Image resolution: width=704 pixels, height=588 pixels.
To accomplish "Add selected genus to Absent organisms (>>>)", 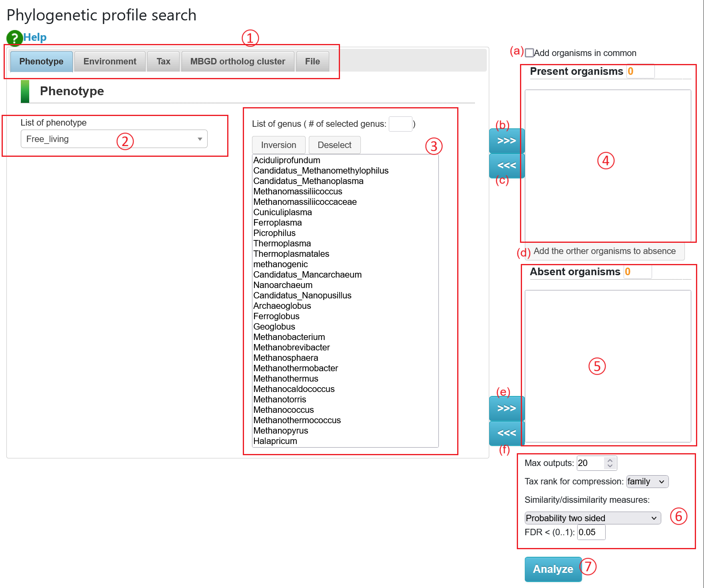I will [x=506, y=408].
